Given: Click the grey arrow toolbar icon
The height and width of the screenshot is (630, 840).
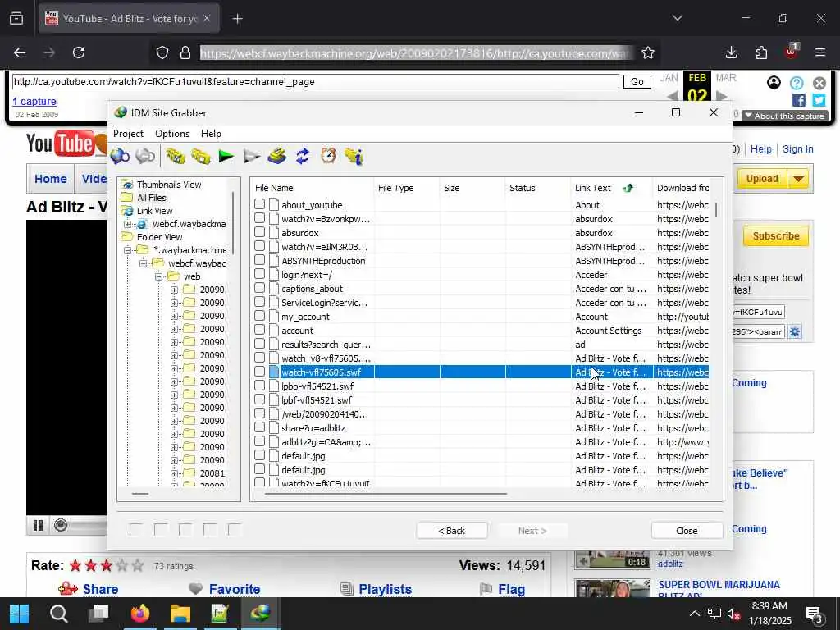Looking at the screenshot, I should (251, 157).
